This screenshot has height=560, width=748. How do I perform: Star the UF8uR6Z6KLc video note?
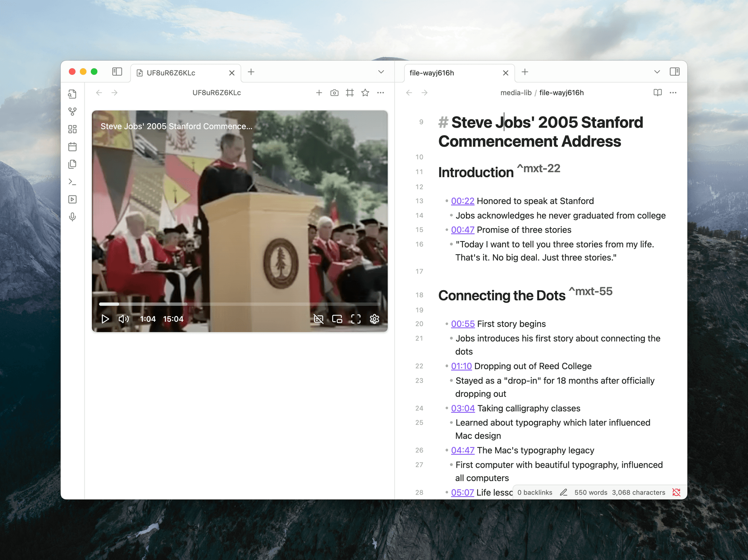365,93
